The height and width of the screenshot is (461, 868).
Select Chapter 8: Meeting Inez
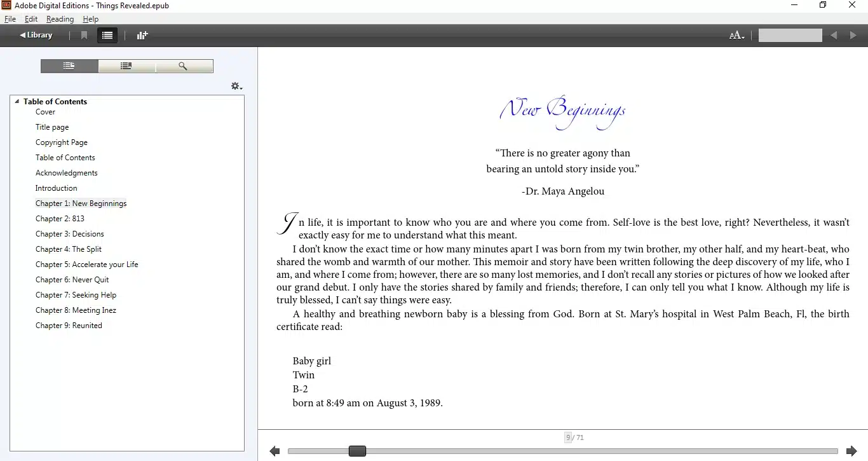click(x=76, y=310)
